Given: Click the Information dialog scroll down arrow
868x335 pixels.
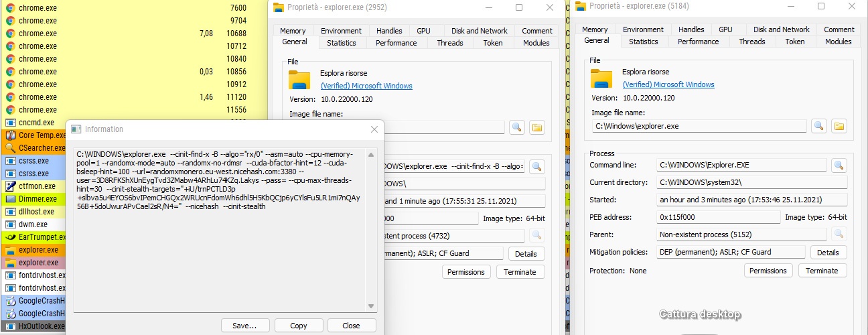Looking at the screenshot, I should [371, 306].
